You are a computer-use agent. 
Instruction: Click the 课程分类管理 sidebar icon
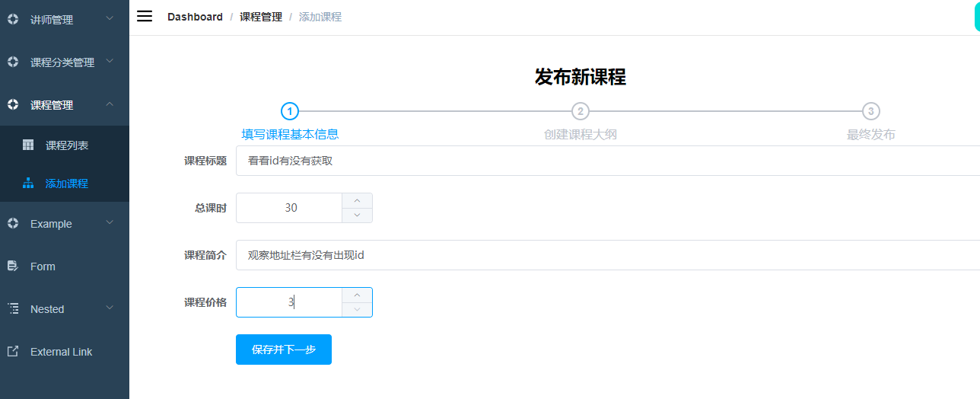coord(12,62)
